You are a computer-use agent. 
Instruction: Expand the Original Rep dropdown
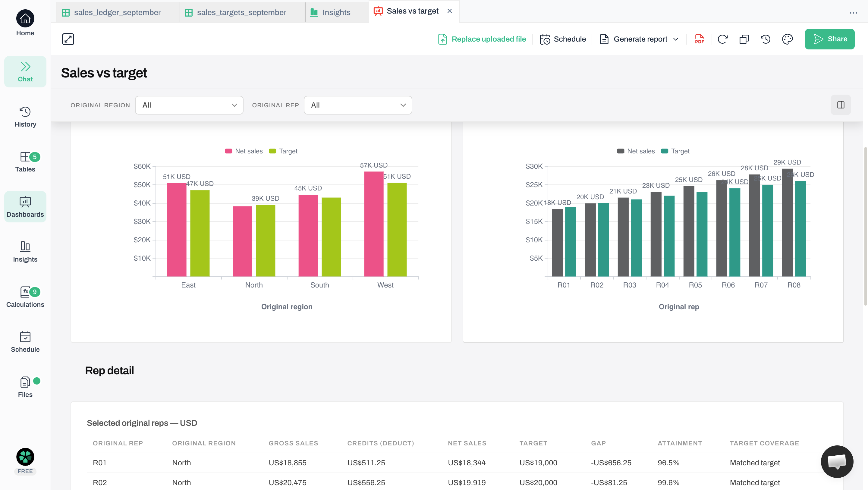click(358, 105)
